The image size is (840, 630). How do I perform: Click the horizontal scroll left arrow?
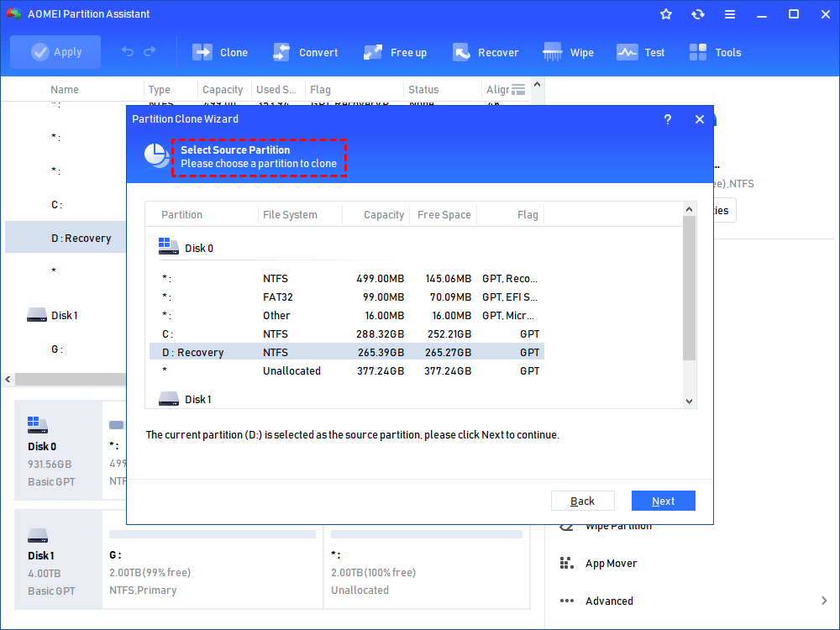(x=8, y=380)
